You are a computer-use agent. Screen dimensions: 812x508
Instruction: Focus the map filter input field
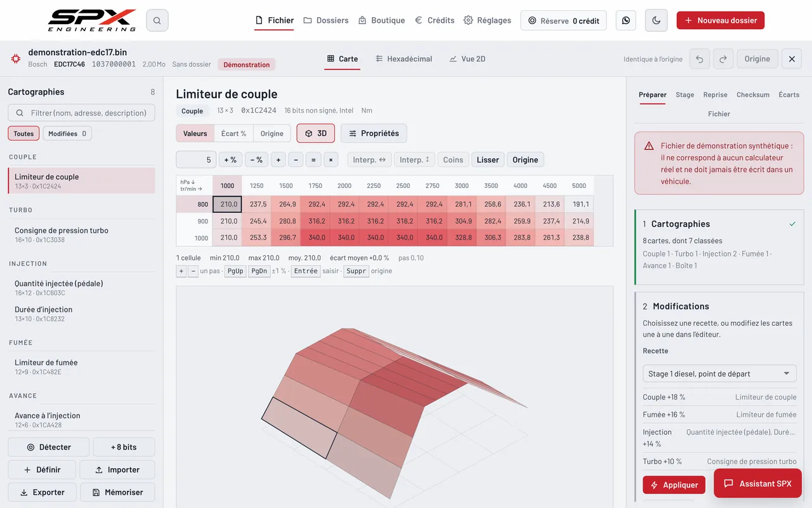coord(81,113)
